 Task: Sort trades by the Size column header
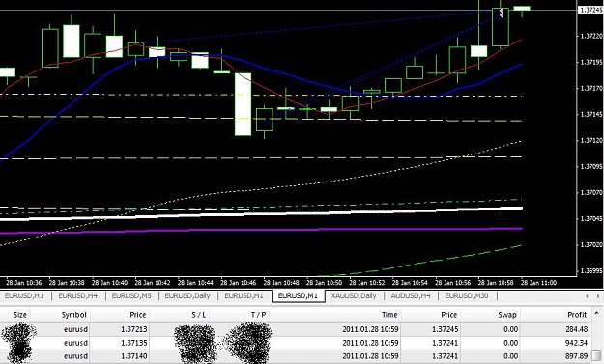(x=19, y=315)
